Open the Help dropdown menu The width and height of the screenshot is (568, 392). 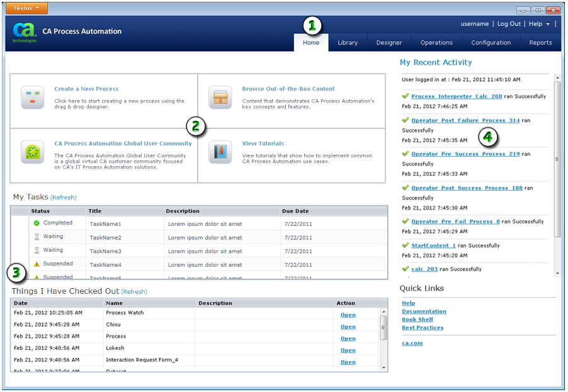538,24
